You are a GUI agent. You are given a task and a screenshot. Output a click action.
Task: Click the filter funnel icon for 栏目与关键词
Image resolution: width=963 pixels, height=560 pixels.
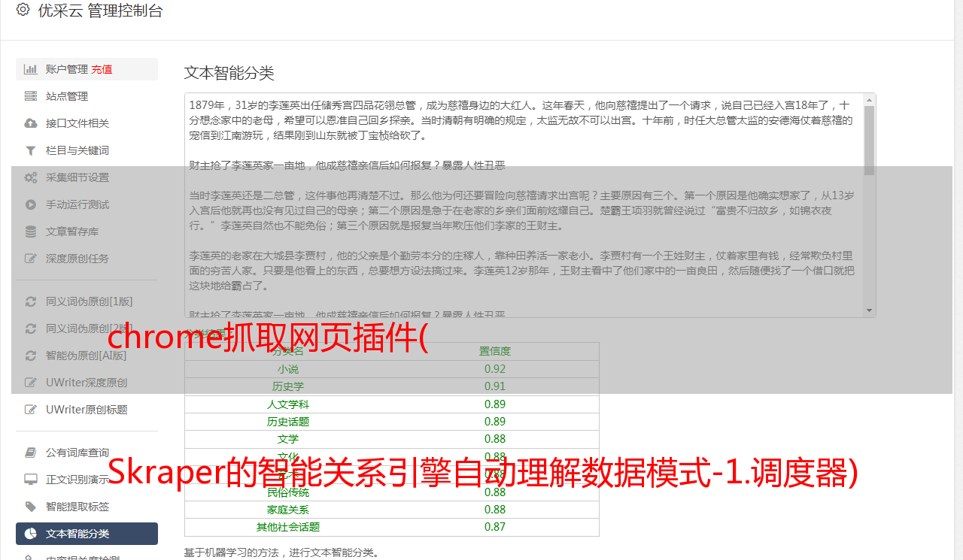pos(31,150)
